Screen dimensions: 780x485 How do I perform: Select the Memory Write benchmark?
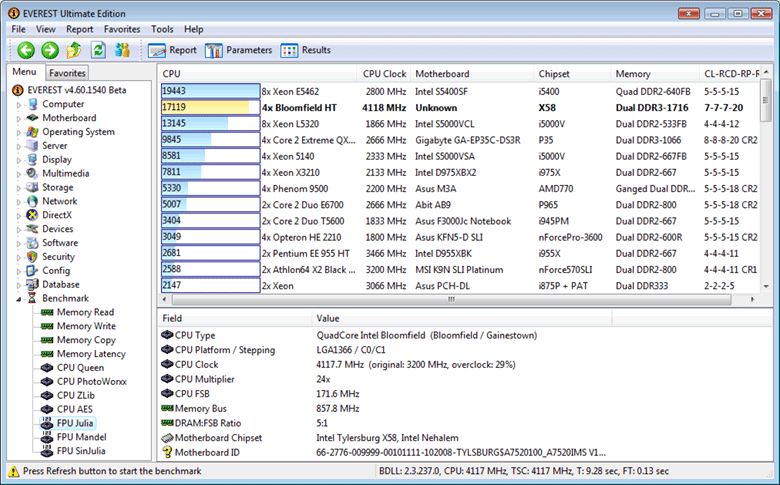pyautogui.click(x=86, y=326)
